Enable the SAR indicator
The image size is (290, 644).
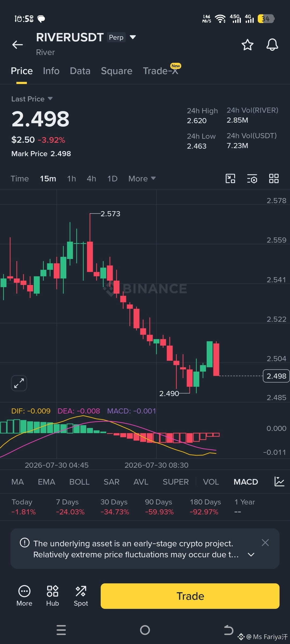[x=111, y=482]
